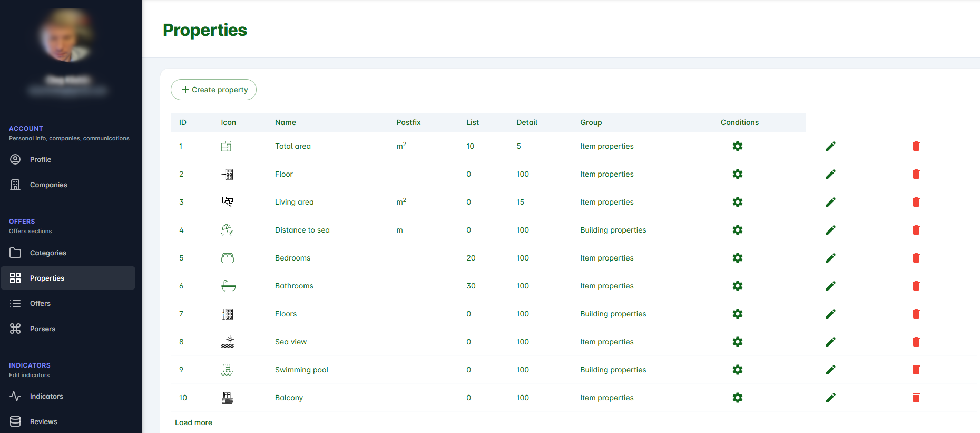The image size is (980, 433).
Task: Delete the Bathrooms property
Action: 916,286
